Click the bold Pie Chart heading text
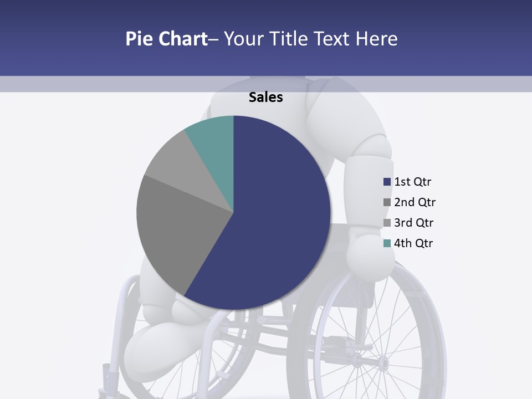The width and height of the screenshot is (532, 399). [x=166, y=39]
